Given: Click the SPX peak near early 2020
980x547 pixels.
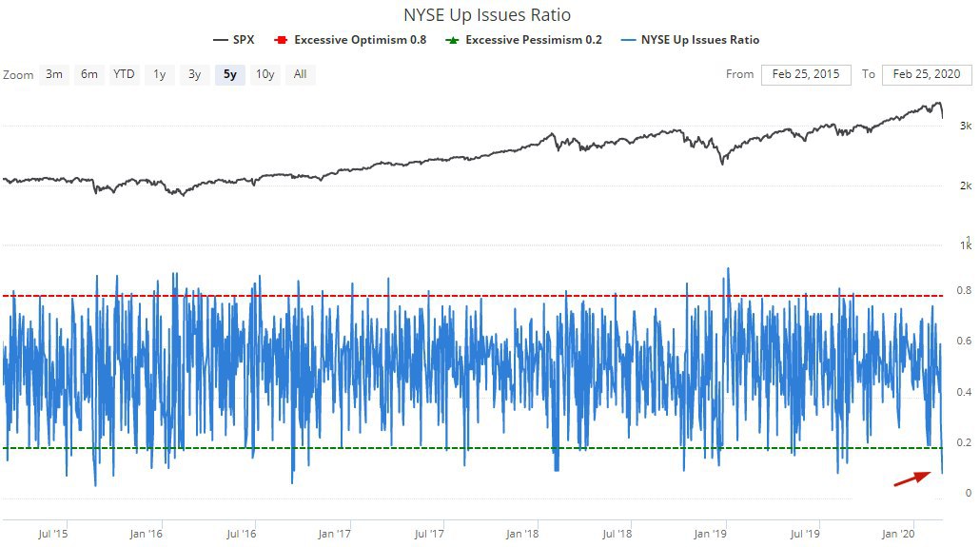Looking at the screenshot, I should coord(937,103).
